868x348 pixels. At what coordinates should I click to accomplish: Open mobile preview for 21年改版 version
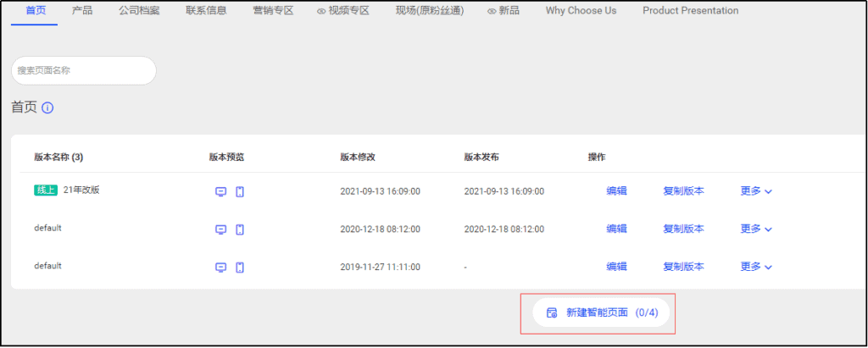click(240, 192)
